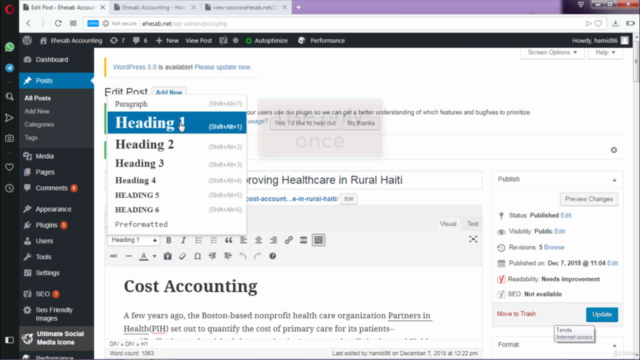Clear formatting with eraser icon
640x360 pixels.
coord(182,256)
